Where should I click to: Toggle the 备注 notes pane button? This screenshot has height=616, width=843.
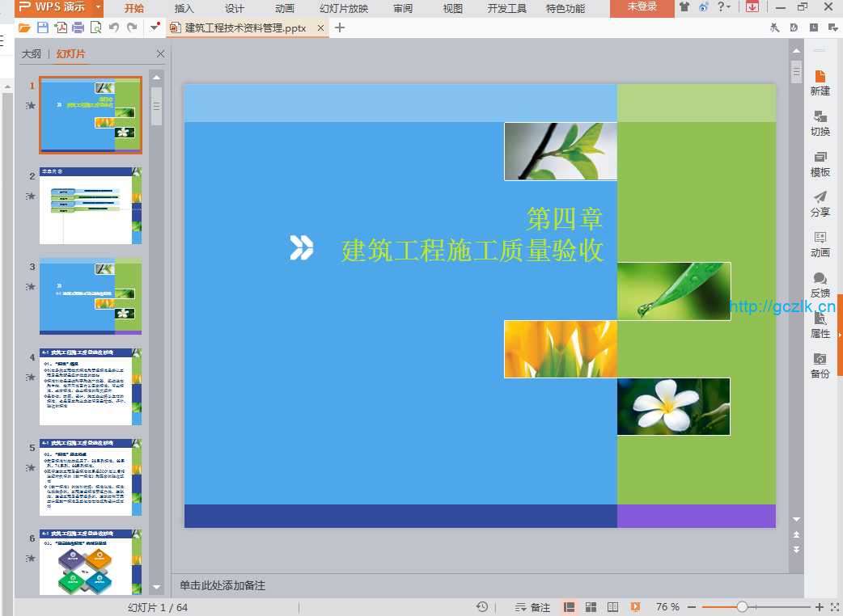(x=533, y=607)
